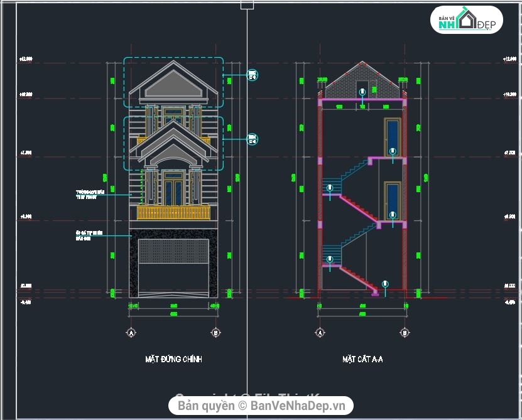Select grid bubble B under the front elevation
This screenshot has height=420, width=522.
(215, 332)
